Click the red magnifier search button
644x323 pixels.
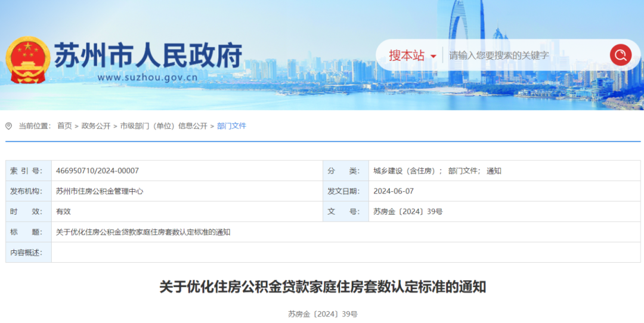(x=620, y=55)
